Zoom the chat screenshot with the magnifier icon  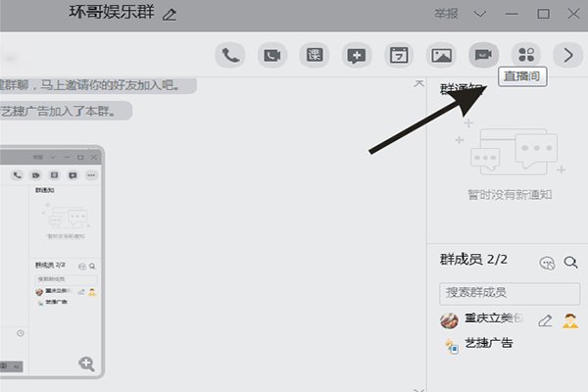86,364
